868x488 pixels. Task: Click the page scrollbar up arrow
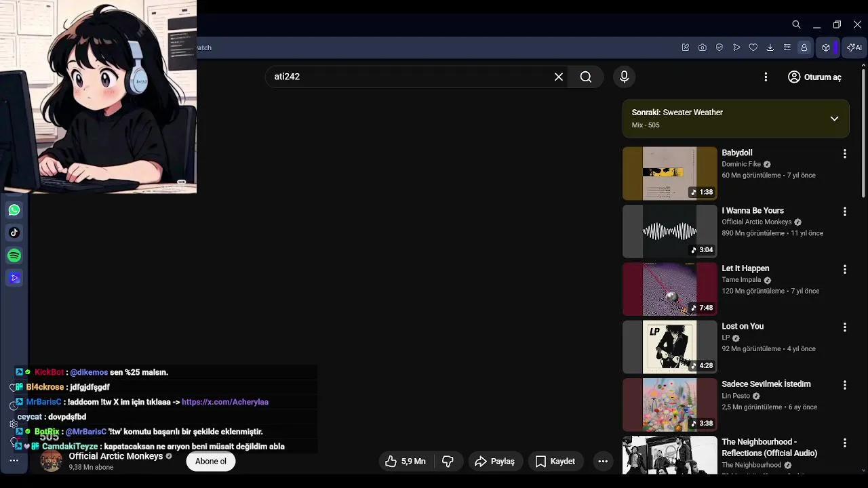click(863, 66)
